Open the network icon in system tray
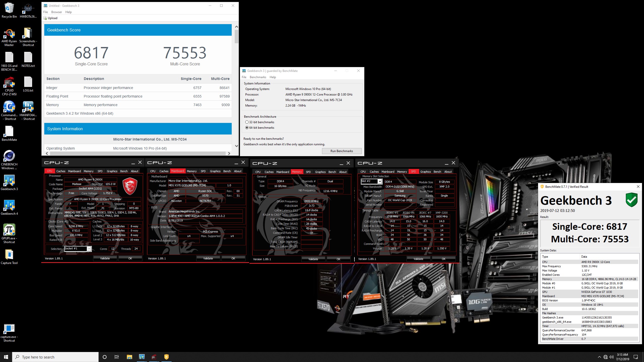Screen dimensions: 644x362 pyautogui.click(x=606, y=357)
